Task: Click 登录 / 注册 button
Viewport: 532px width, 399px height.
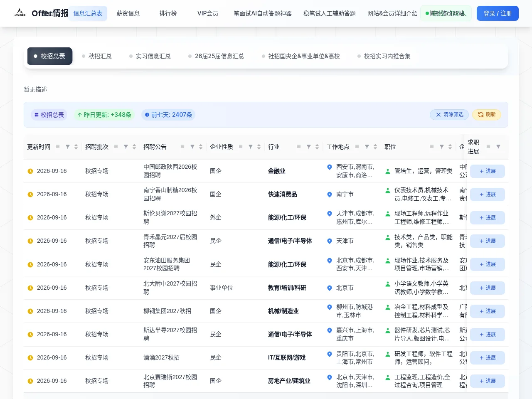Action: click(498, 13)
